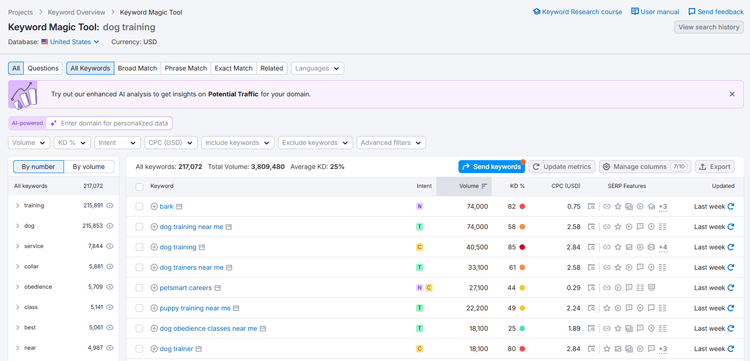Open the Intent filter dropdown

[x=118, y=142]
